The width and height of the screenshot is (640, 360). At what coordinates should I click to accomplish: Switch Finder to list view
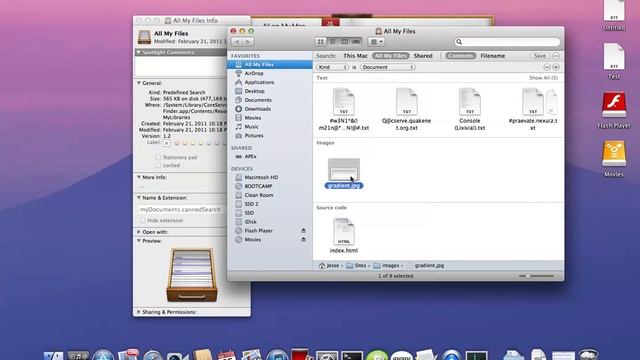[333, 42]
